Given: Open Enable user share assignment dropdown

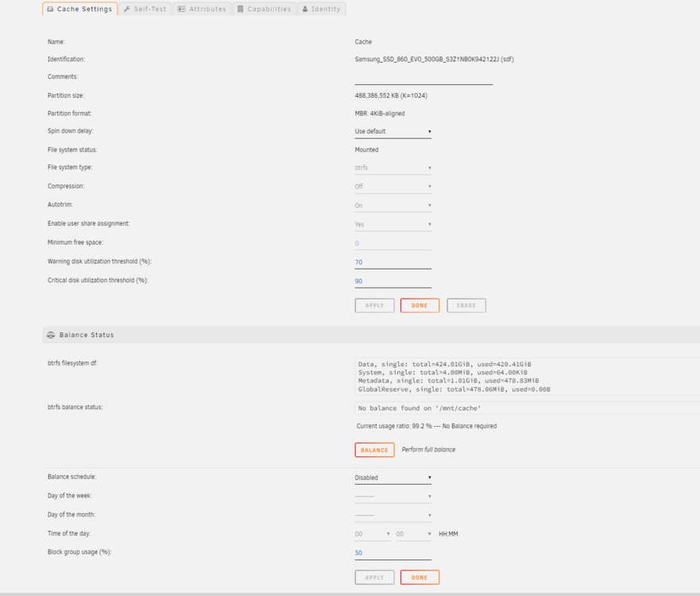Looking at the screenshot, I should pyautogui.click(x=393, y=225).
